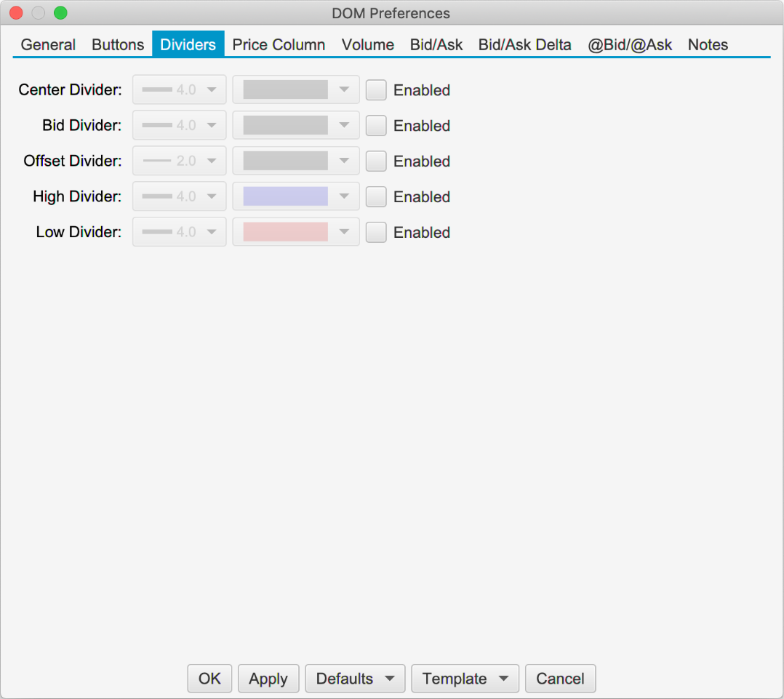This screenshot has width=784, height=699.
Task: Switch to the General tab
Action: (48, 44)
